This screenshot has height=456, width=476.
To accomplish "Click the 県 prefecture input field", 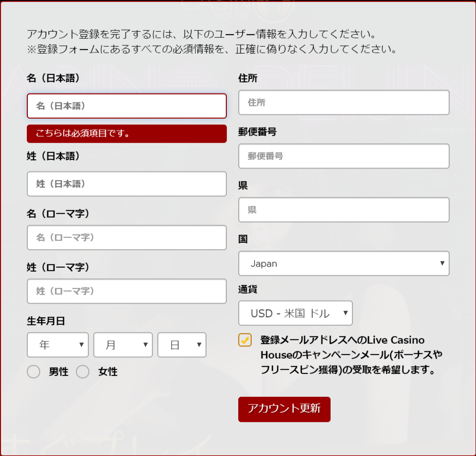I will 344,210.
